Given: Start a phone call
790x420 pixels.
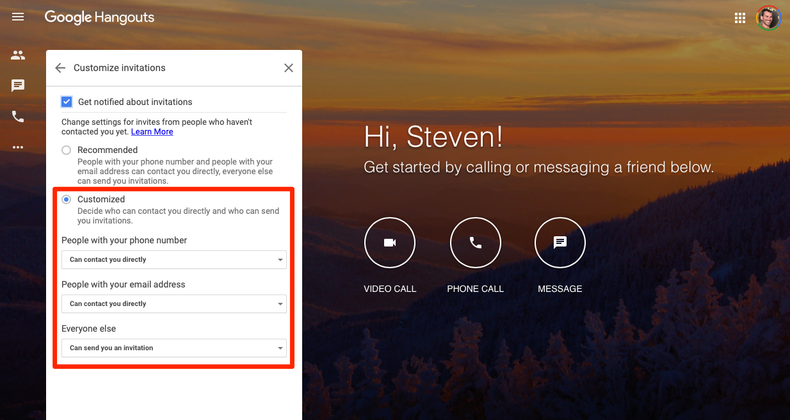Looking at the screenshot, I should click(475, 243).
